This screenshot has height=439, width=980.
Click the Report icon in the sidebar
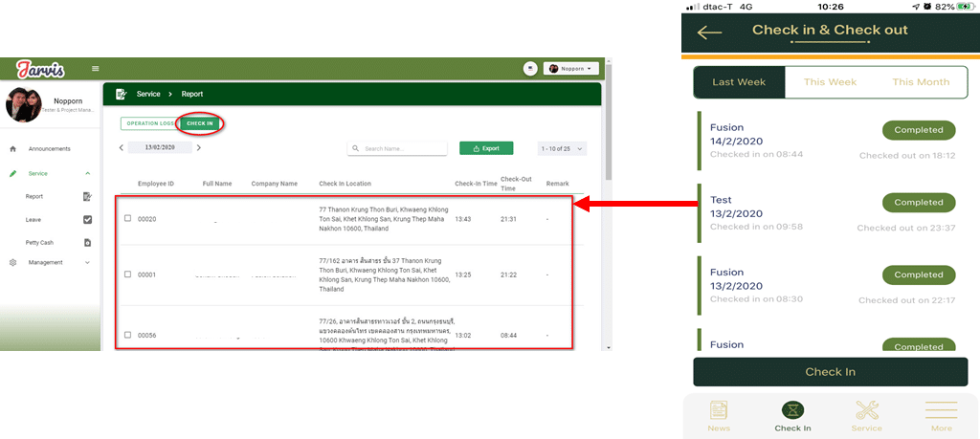pyautogui.click(x=87, y=196)
